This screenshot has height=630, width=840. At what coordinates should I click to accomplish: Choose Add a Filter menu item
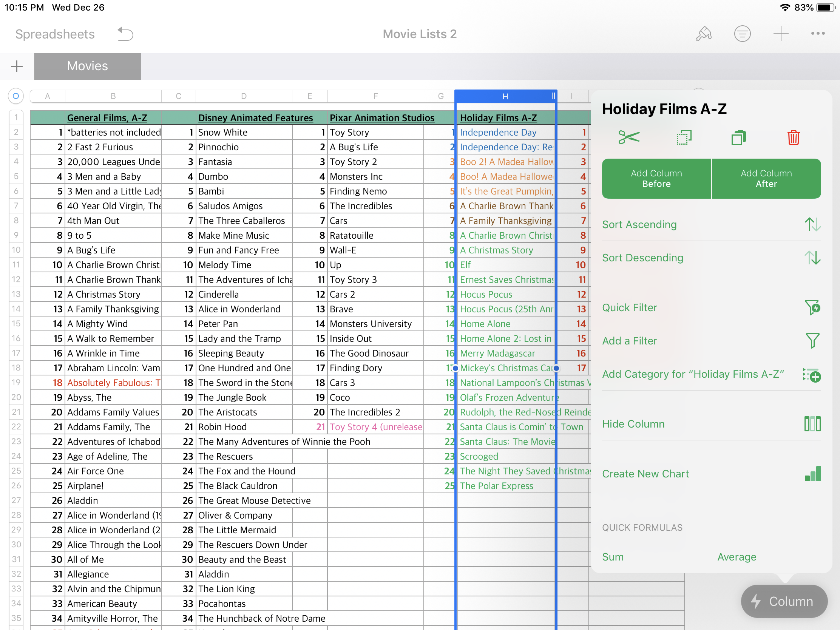(x=711, y=341)
